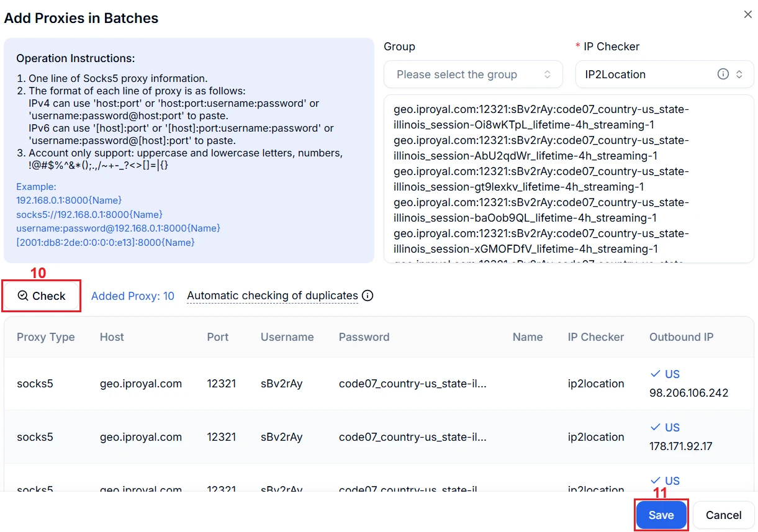Click Automatic checking of duplicates link
Screen dimensions: 758x532
[x=272, y=295]
